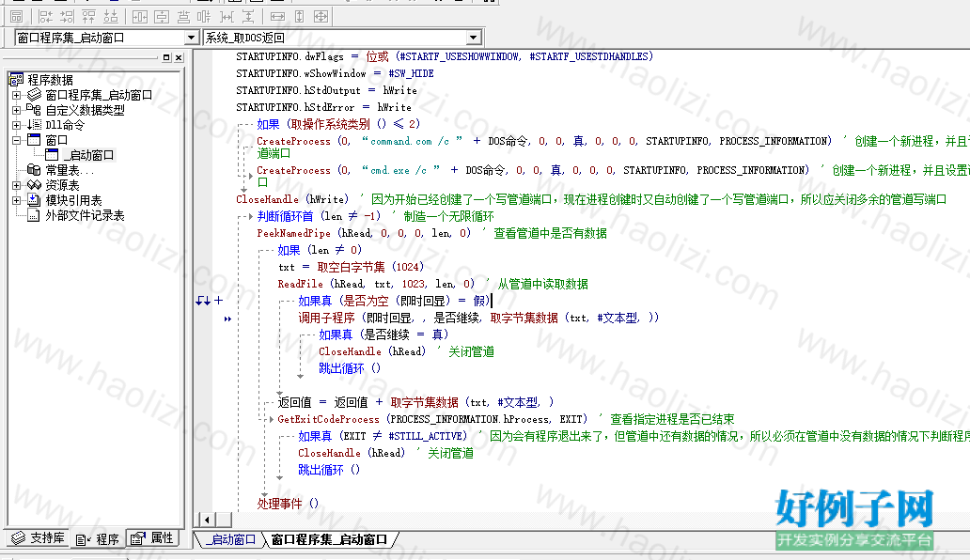970x560 pixels.
Task: Click the 外部文件记录表 page icon
Action: 34,215
